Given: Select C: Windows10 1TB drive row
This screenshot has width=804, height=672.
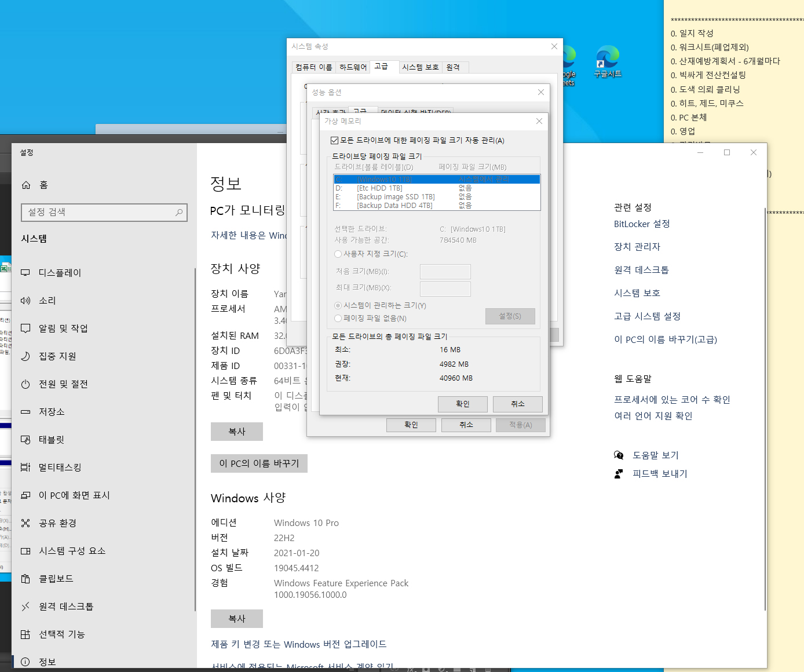Looking at the screenshot, I should [437, 180].
